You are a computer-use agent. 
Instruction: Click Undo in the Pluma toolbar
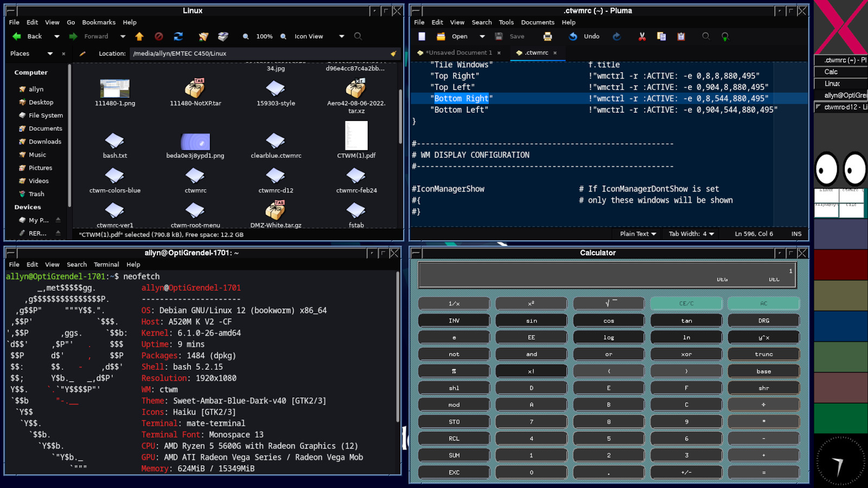click(585, 36)
